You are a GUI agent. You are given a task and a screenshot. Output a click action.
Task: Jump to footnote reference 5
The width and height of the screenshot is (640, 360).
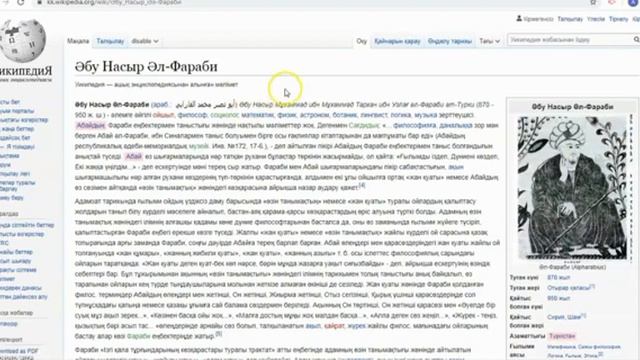click(219, 334)
